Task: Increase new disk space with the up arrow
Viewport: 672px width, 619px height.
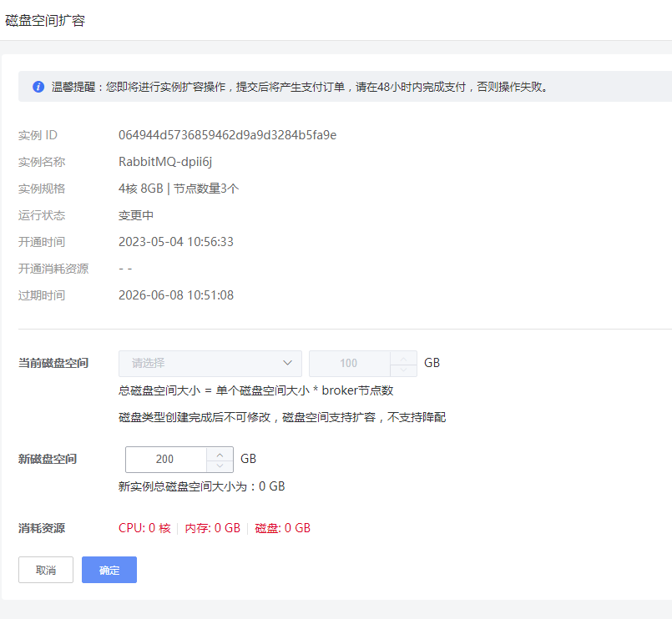Action: [220, 453]
